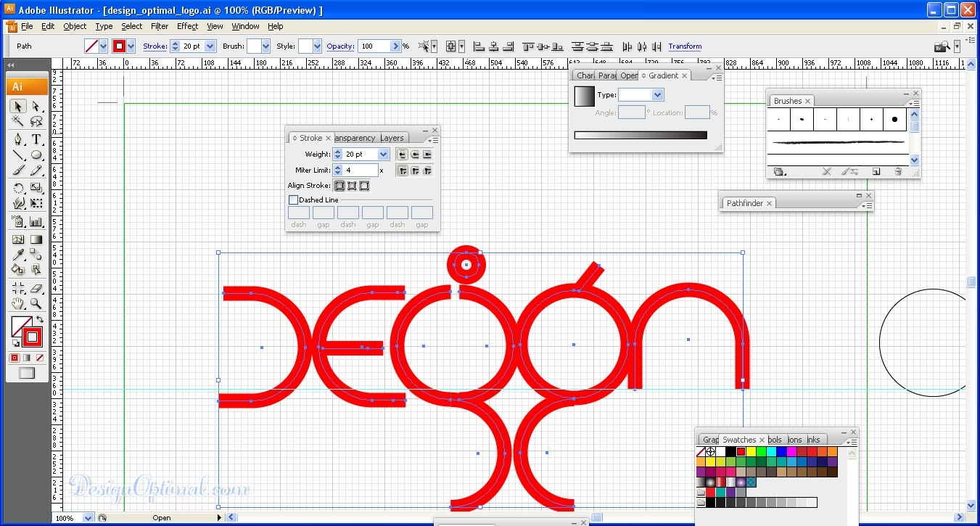The width and height of the screenshot is (980, 526).
Task: Click the gradient slider bar in Gradient panel
Action: click(641, 135)
